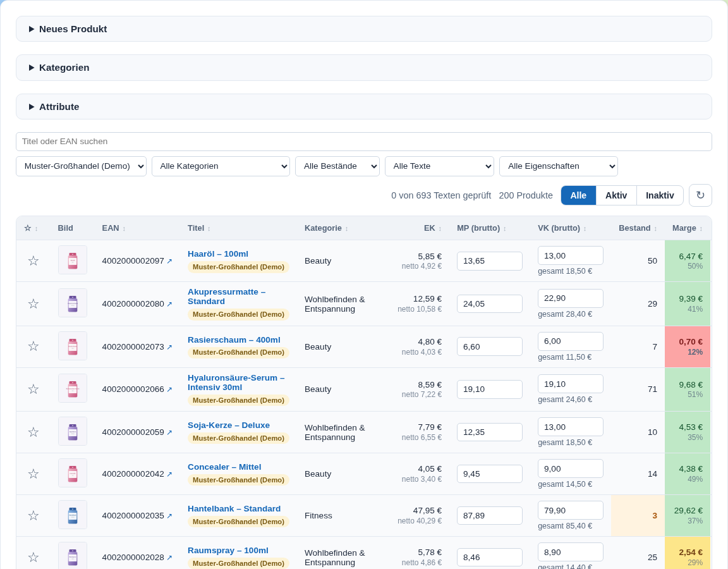The image size is (728, 569).
Task: Open the Rasierschaum – 400ml product link
Action: pyautogui.click(x=234, y=340)
